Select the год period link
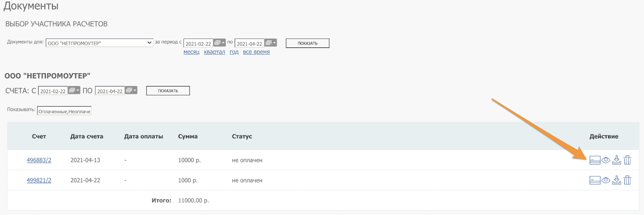 pyautogui.click(x=234, y=52)
